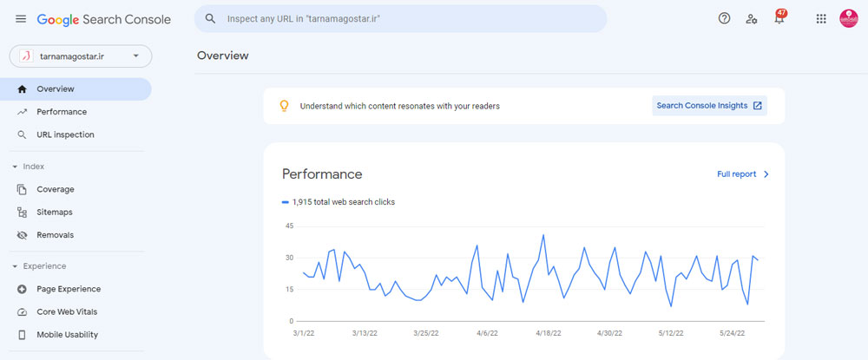Open notifications bell with 47 badge
868x360 pixels.
tap(779, 18)
